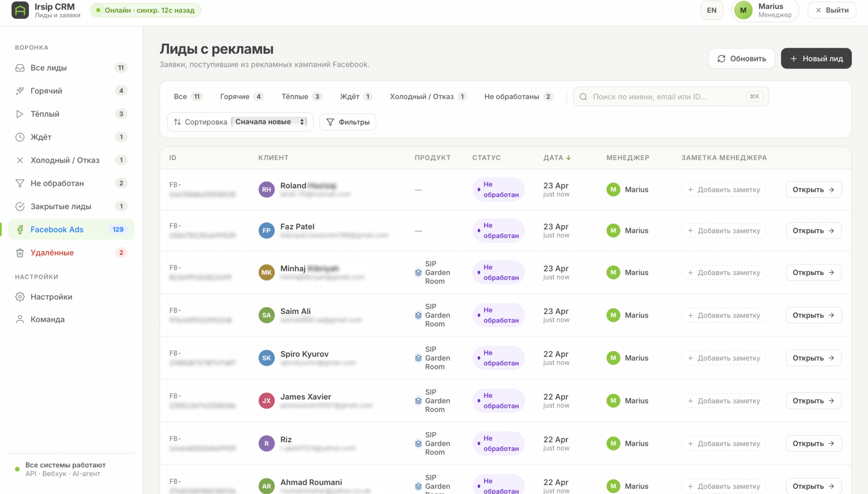
Task: Open the Ждёт sidebar section
Action: click(x=41, y=137)
